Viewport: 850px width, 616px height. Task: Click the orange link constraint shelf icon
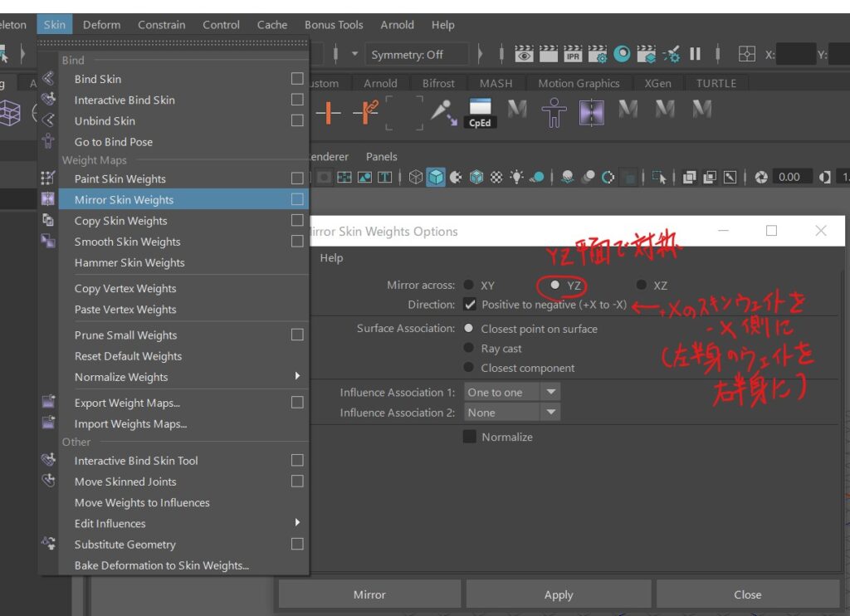click(x=366, y=112)
